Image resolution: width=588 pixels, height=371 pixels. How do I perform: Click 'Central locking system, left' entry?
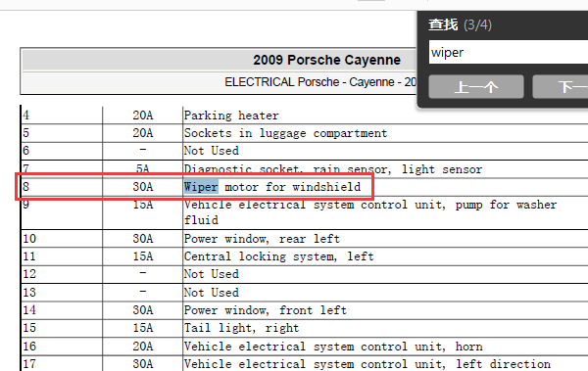[278, 256]
